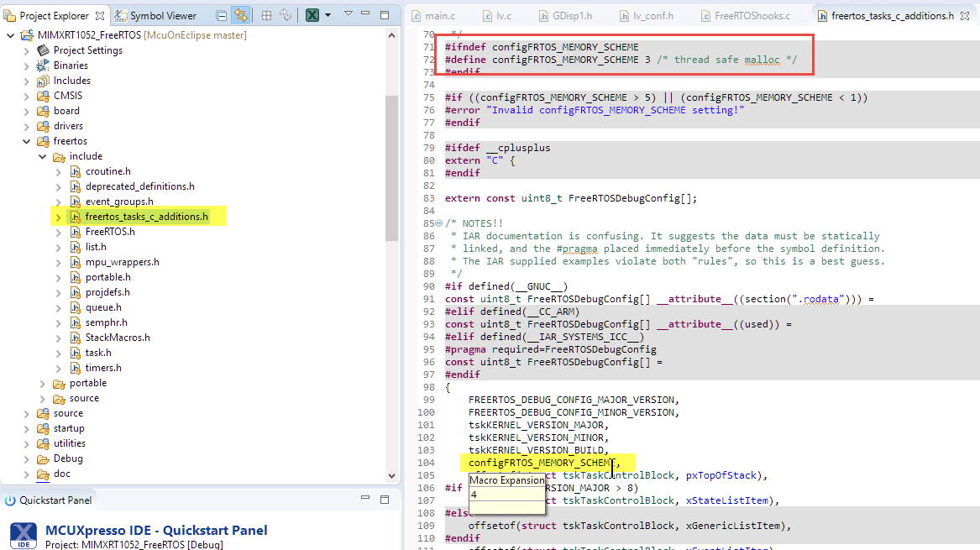The width and height of the screenshot is (980, 550).
Task: Close the Project Explorer view tab
Action: click(x=100, y=15)
